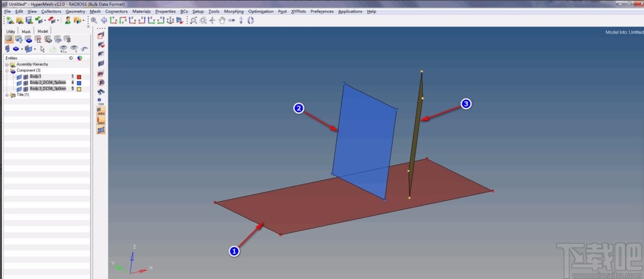The image size is (644, 279).
Task: Toggle mesh visibility icon for Body.2_DC04_5p0mm
Action: (26, 82)
